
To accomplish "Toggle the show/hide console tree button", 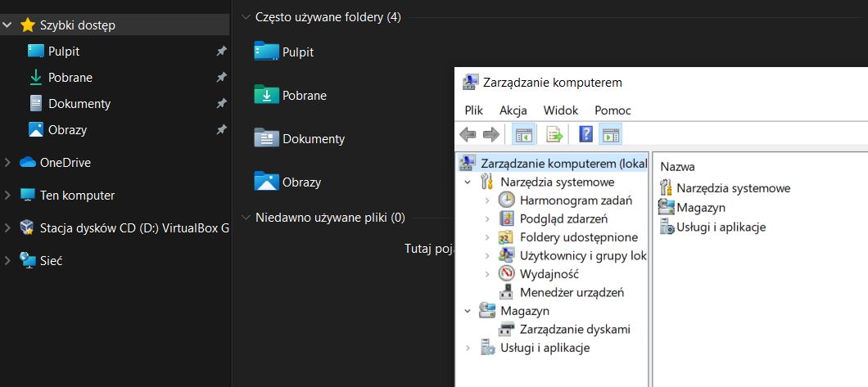I will tap(524, 134).
